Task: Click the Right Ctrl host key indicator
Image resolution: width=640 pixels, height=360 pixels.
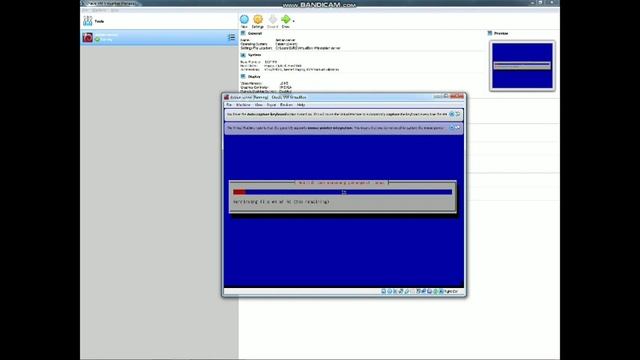Action: tap(451, 291)
